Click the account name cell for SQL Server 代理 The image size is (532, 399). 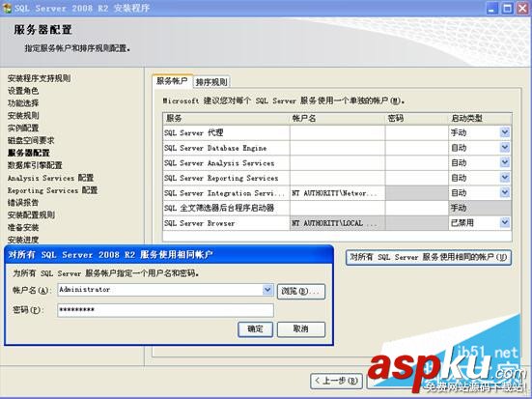pyautogui.click(x=337, y=132)
